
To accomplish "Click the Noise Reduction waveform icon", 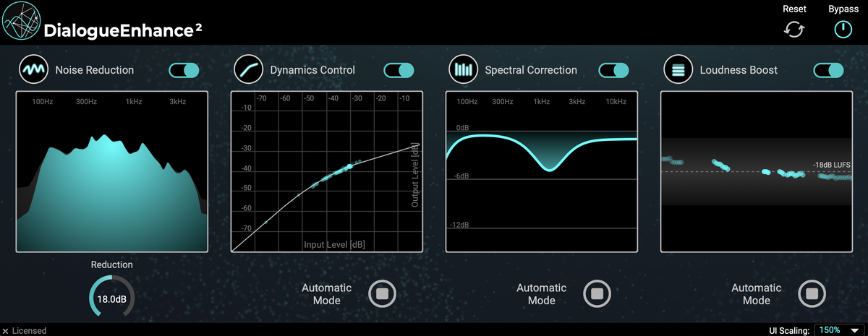I will tap(33, 70).
